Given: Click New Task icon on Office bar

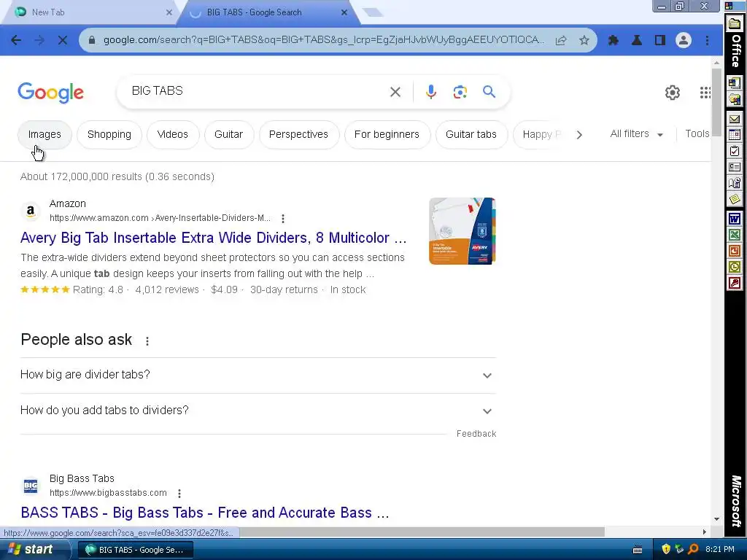Looking at the screenshot, I should point(734,151).
